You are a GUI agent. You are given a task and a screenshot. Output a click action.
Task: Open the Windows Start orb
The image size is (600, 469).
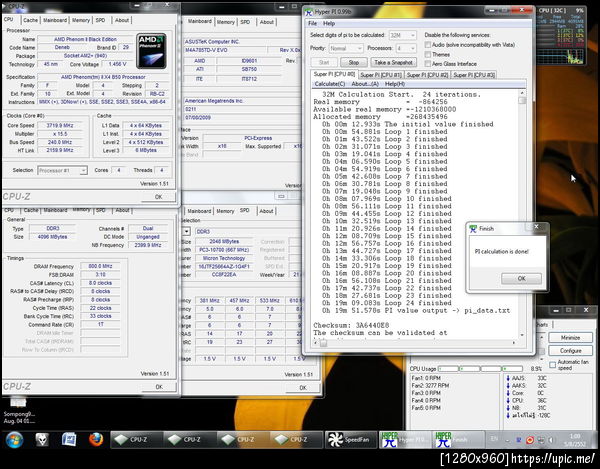14,440
